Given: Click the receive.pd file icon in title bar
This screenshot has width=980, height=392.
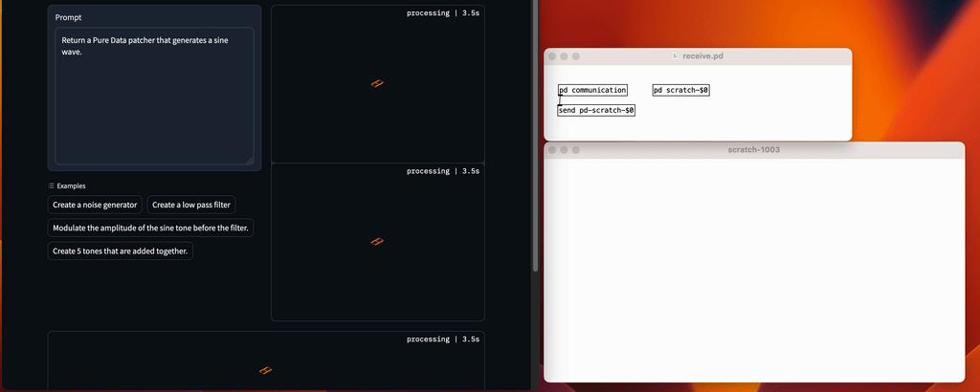Looking at the screenshot, I should (x=675, y=56).
